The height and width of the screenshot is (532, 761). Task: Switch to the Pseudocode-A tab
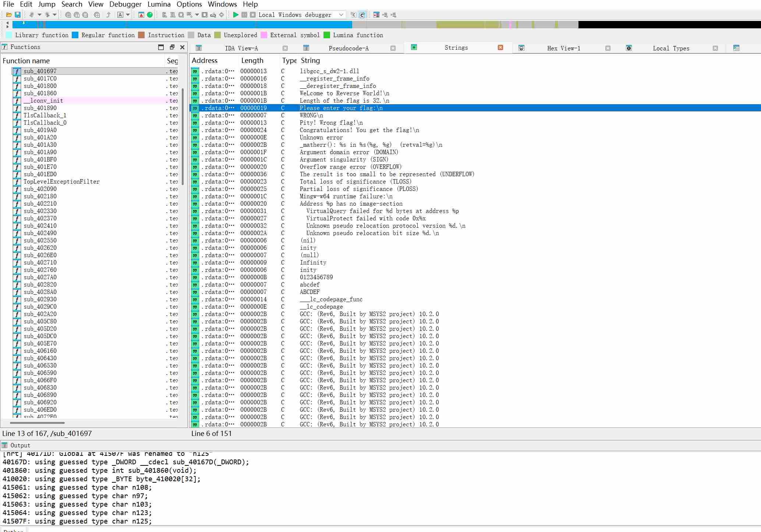348,49
